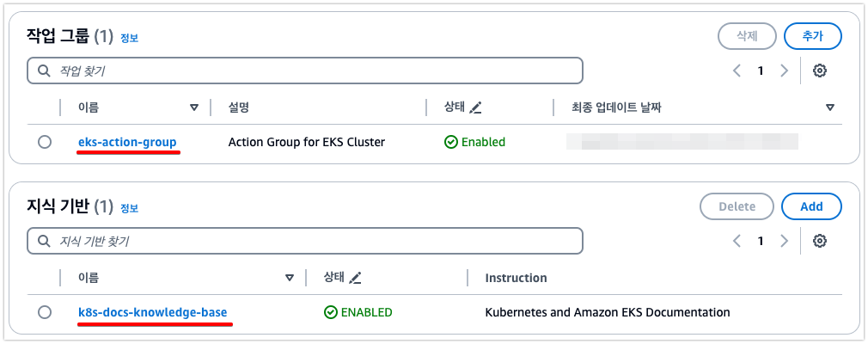Go to next page of knowledge bases
868x344 pixels.
[785, 241]
